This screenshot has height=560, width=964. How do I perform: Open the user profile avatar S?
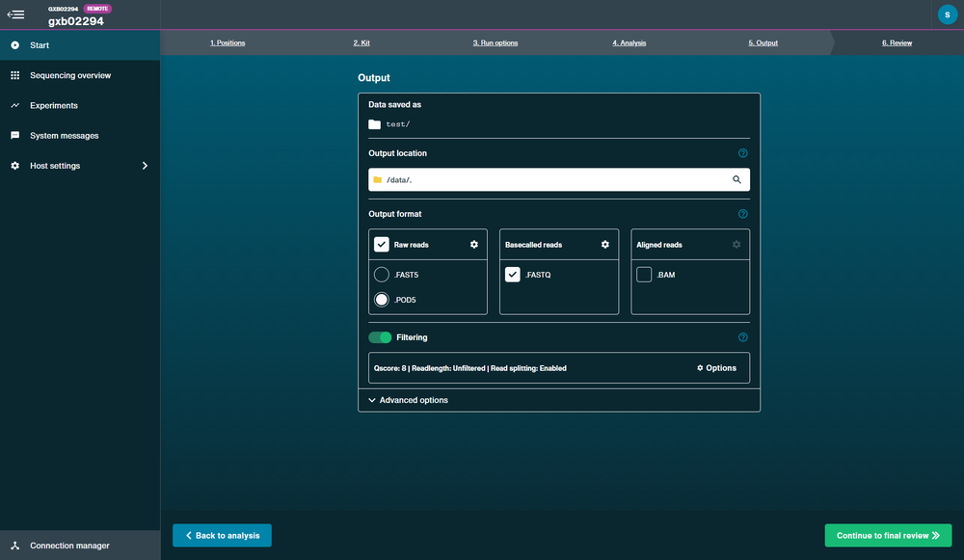tap(947, 14)
